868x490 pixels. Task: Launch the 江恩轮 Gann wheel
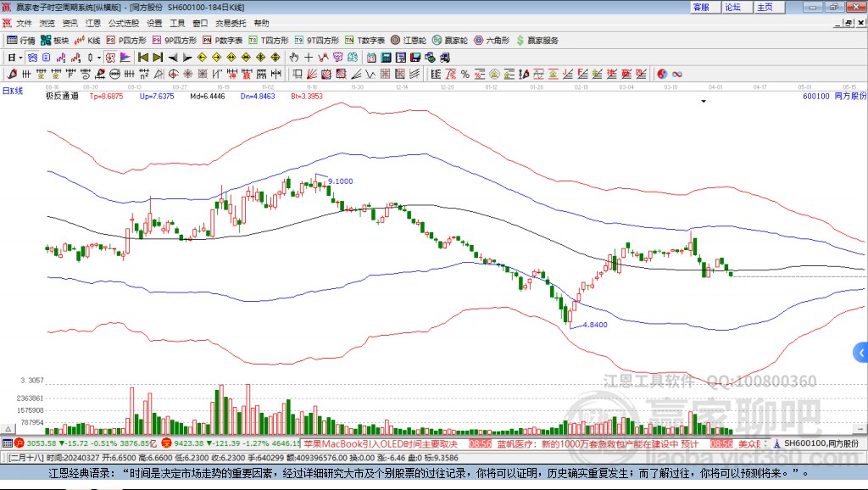[x=409, y=41]
